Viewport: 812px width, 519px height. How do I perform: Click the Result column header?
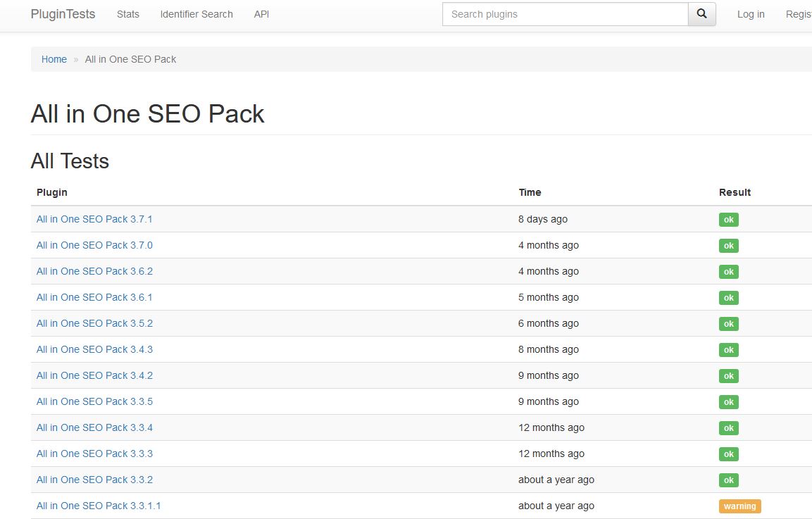pos(735,192)
